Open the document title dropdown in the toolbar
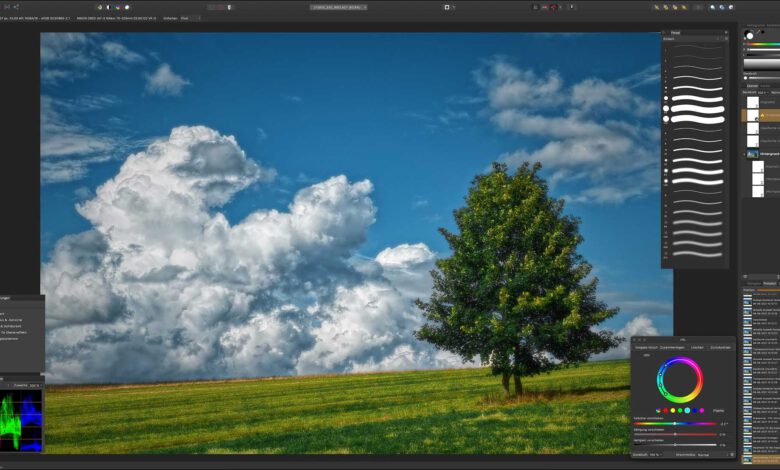This screenshot has height=470, width=780. click(338, 7)
